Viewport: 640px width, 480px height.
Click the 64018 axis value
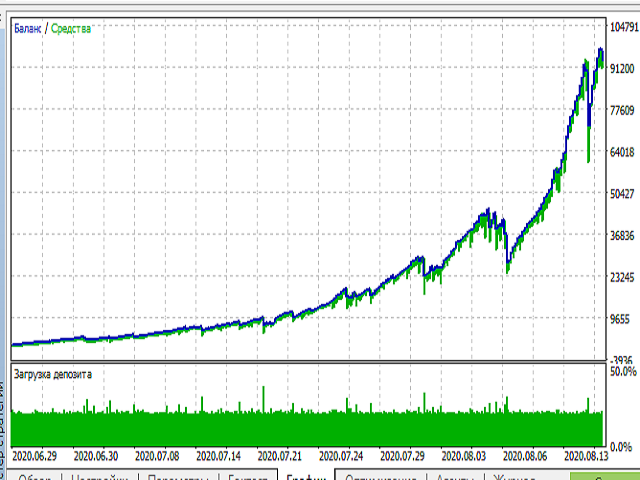pyautogui.click(x=622, y=152)
